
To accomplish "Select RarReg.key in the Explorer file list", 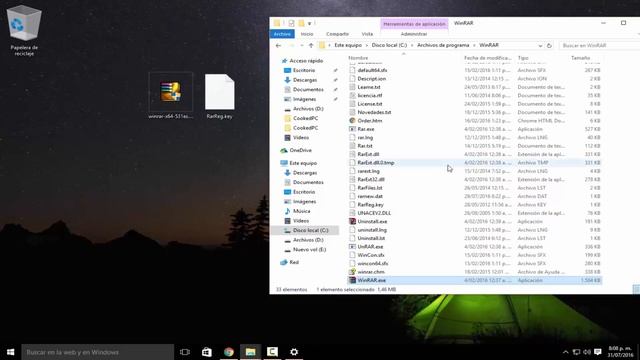I will pos(371,204).
